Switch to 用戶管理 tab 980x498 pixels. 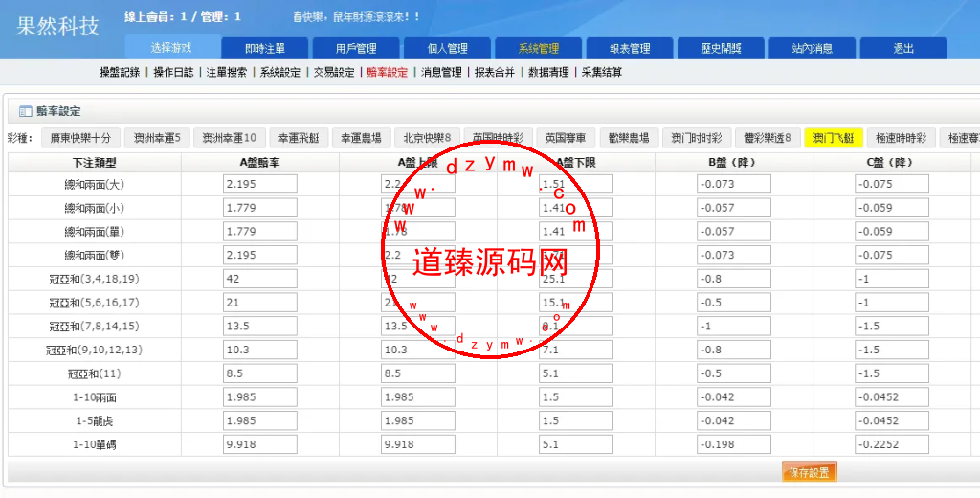(356, 48)
